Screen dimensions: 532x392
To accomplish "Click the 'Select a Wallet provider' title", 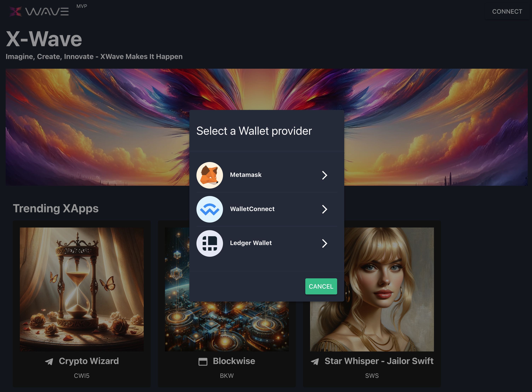I will click(x=254, y=131).
